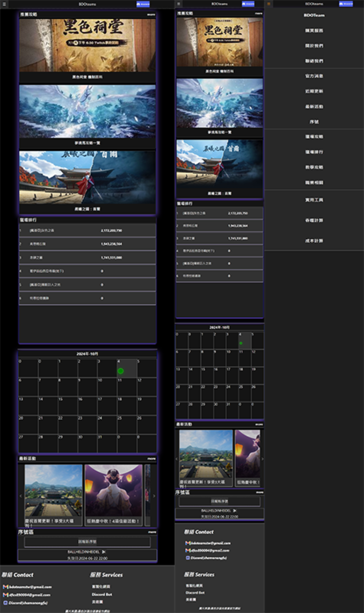The image size is (364, 613).
Task: Click the first Gmail icon in the left footer
Action: tap(5, 587)
